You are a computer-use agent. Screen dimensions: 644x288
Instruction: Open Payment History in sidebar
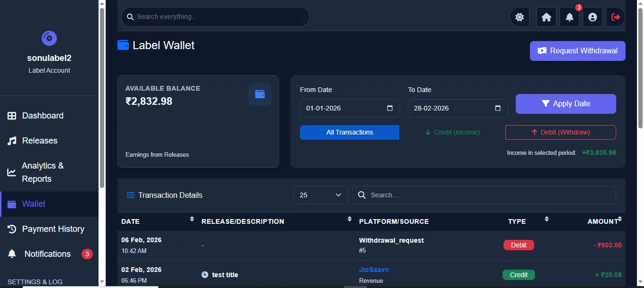[49, 229]
